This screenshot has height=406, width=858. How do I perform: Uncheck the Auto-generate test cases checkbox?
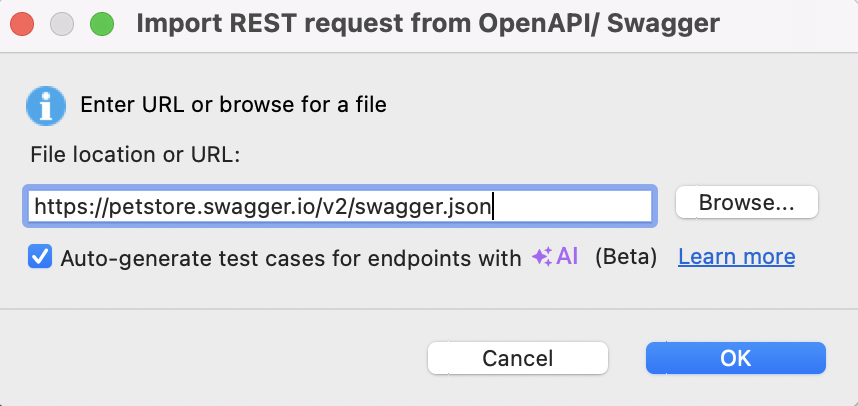click(41, 257)
